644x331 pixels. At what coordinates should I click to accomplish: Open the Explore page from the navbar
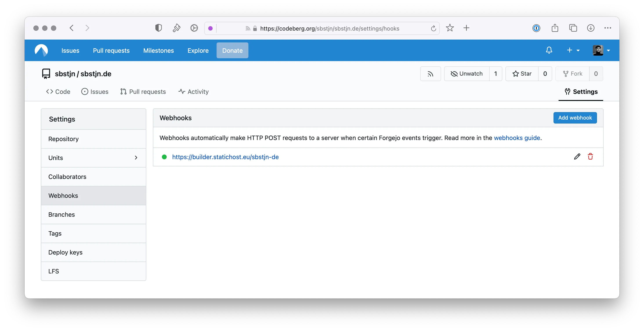pos(198,50)
